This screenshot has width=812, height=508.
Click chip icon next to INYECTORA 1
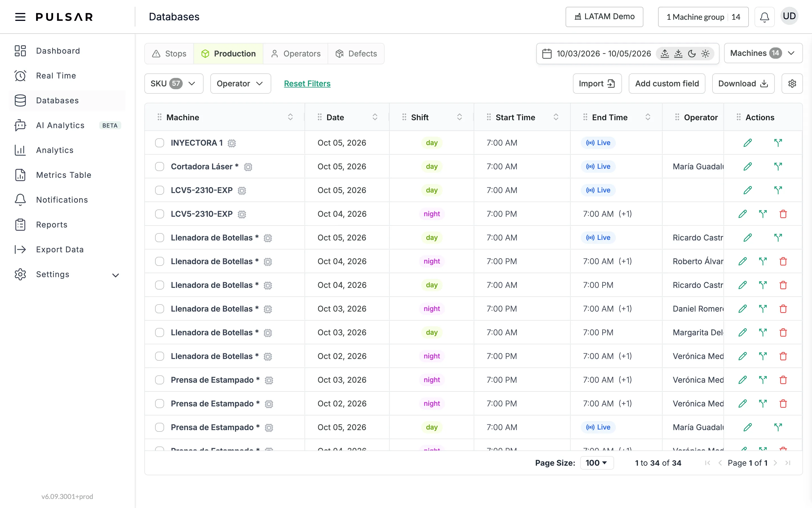click(x=232, y=143)
